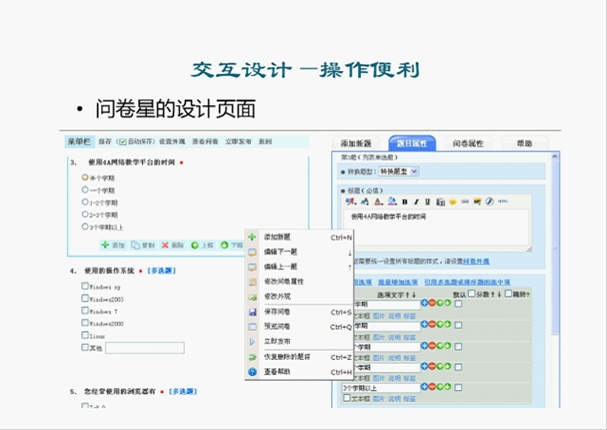Select the highlighted 题目属性 tab
Viewport: 607px width, 430px height.
(412, 143)
